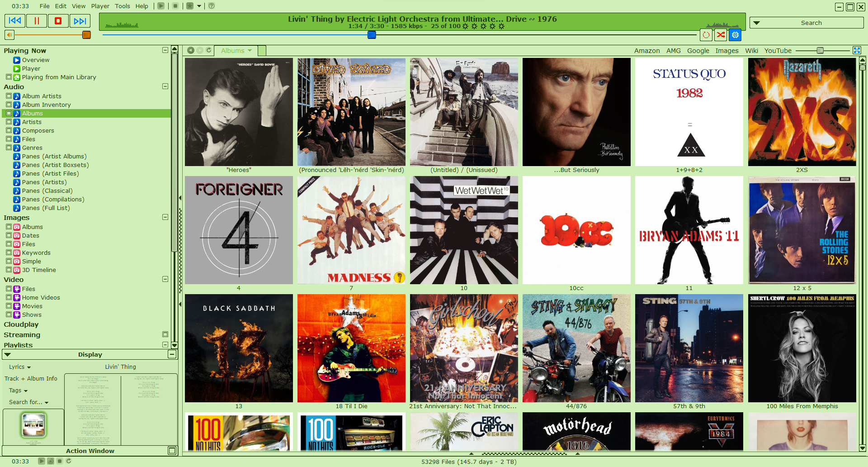Toggle expand box beside Video Shows
The image size is (868, 467).
[9, 315]
